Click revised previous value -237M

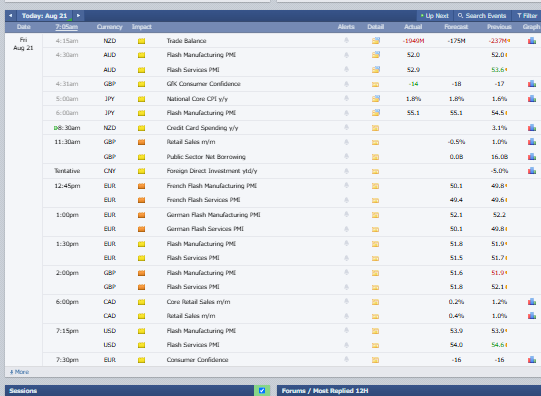(498, 41)
